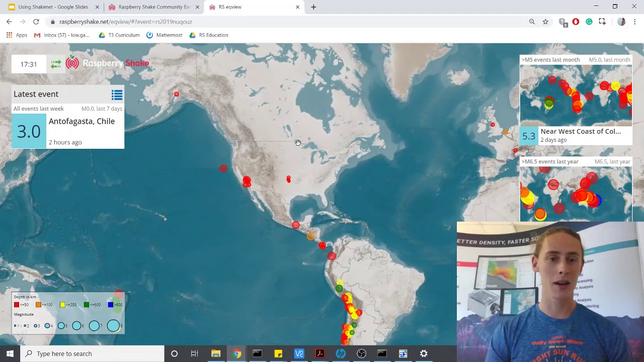Open Chrome's three-dot menu
This screenshot has height=362, width=644.
(x=635, y=22)
